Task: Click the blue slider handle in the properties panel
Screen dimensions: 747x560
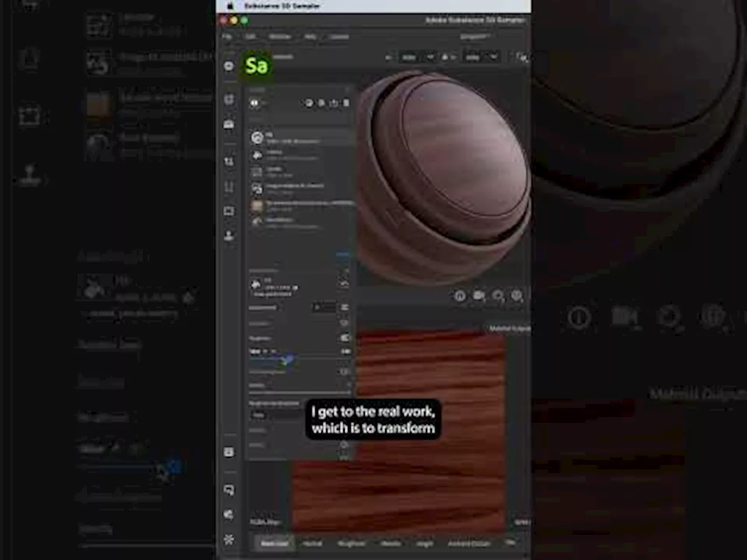Action: [288, 360]
